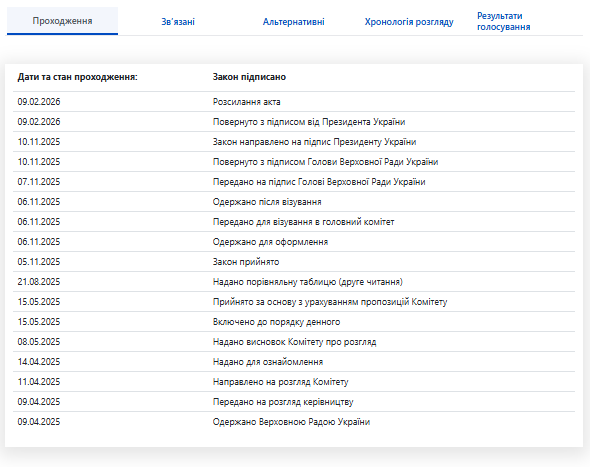Open the Результати голосування tab
This screenshot has height=467, width=590.
pyautogui.click(x=503, y=21)
